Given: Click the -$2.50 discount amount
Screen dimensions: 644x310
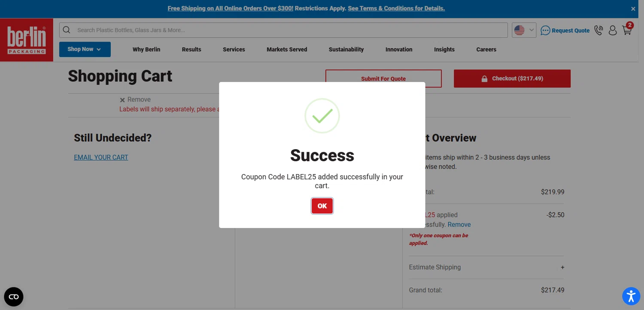Looking at the screenshot, I should (556, 215).
